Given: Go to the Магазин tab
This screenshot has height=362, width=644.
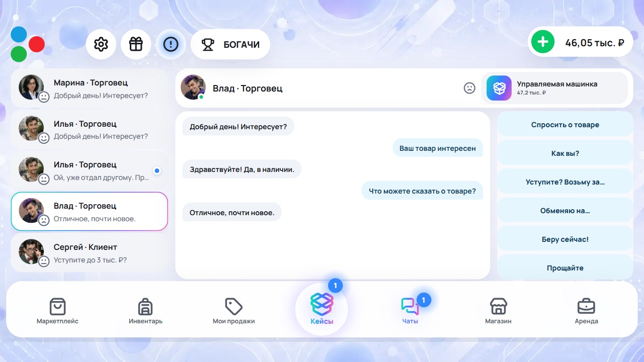Looking at the screenshot, I should (x=498, y=311).
